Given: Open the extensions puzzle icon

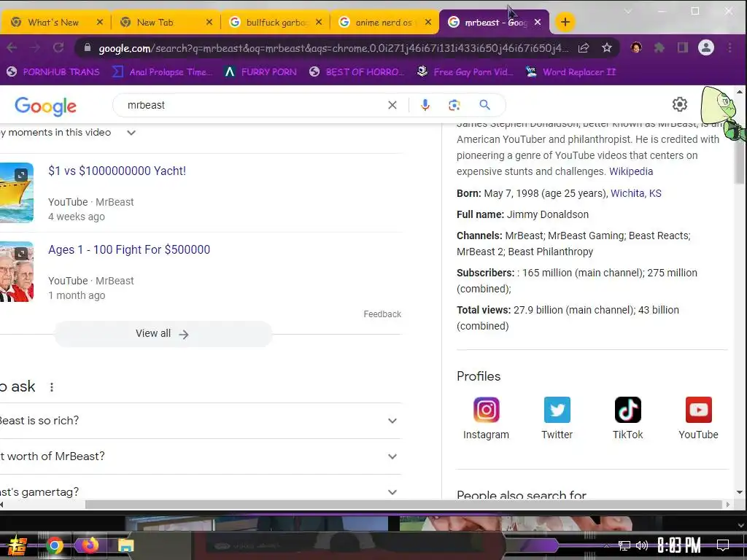Looking at the screenshot, I should coord(659,47).
